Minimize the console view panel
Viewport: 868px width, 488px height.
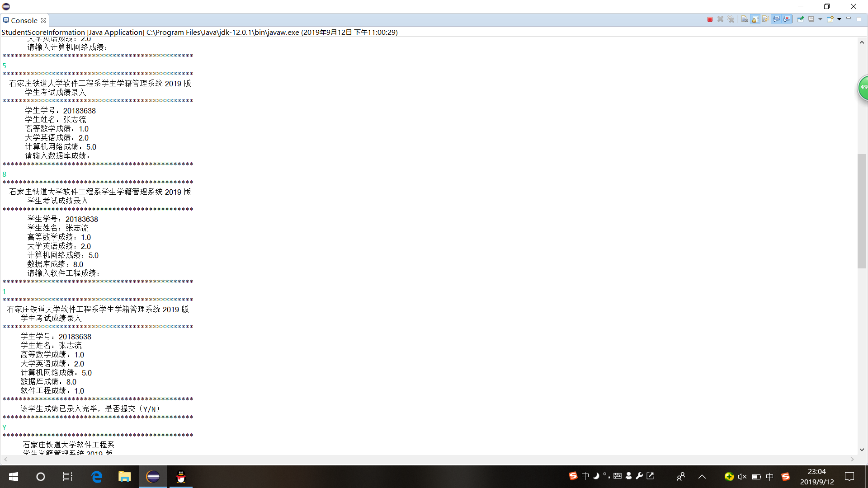pyautogui.click(x=849, y=19)
